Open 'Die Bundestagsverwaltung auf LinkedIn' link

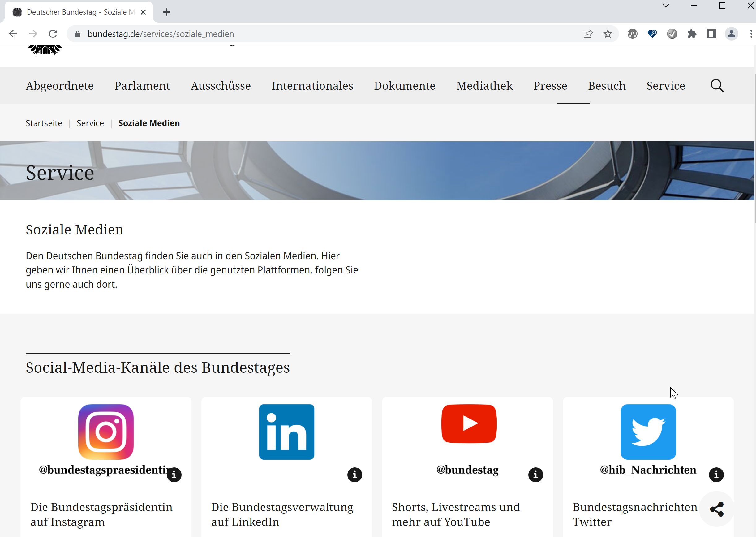[282, 514]
